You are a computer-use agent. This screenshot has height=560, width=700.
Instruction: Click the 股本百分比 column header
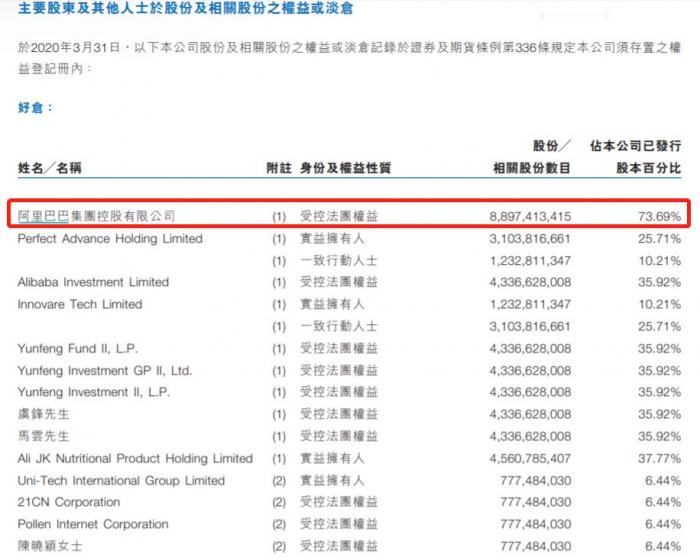(649, 168)
